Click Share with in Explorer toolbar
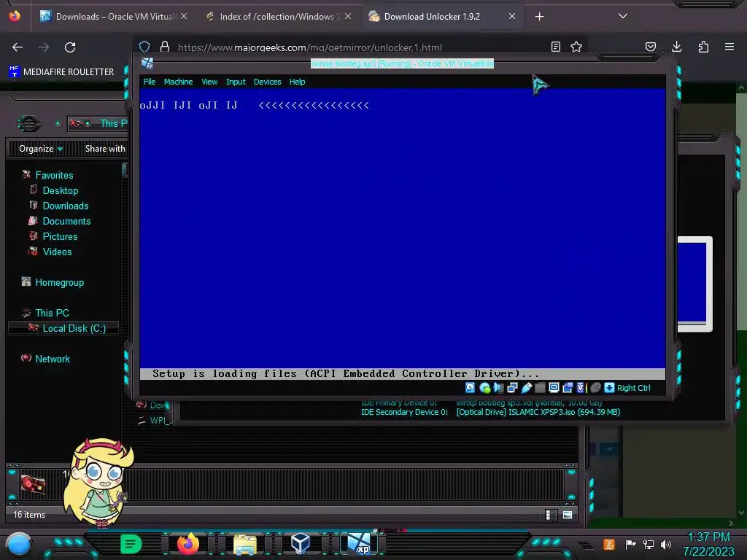Viewport: 747px width, 560px height. [x=105, y=149]
